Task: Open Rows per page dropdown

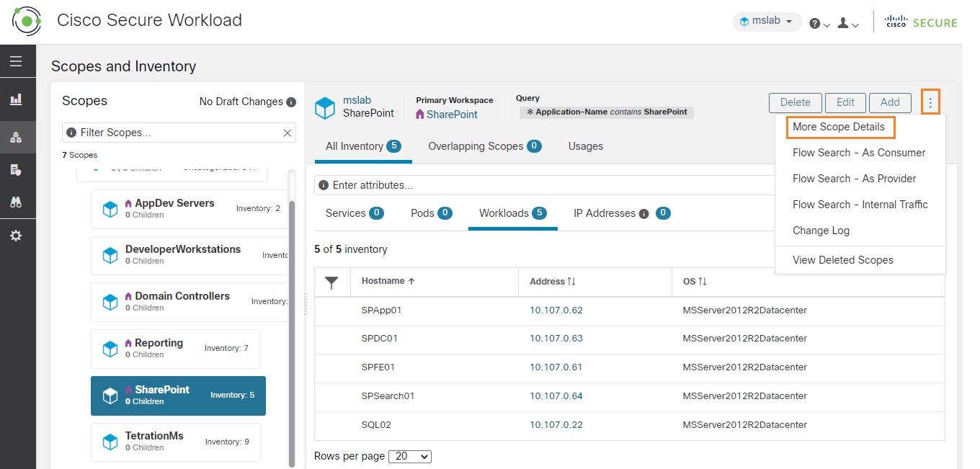Action: pyautogui.click(x=409, y=456)
